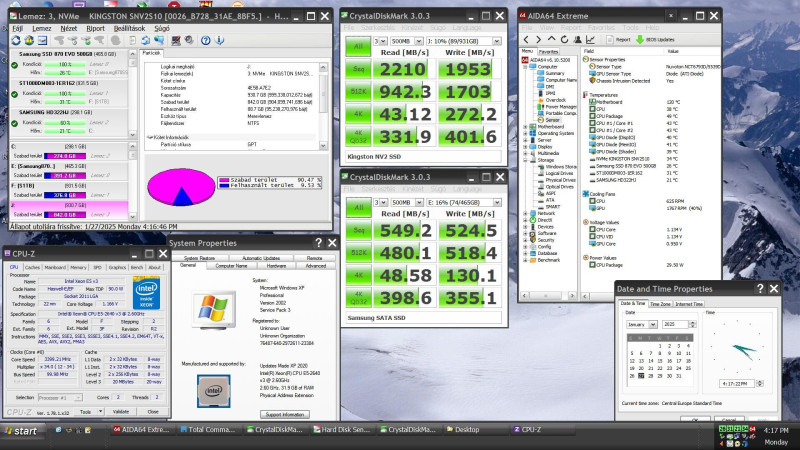Click the yellow warning alert toolbar icon
Screen dimensions: 800x450
(29, 40)
